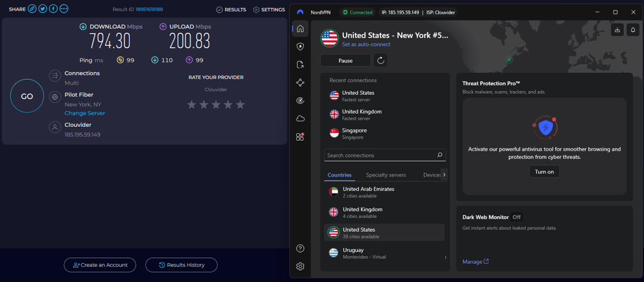Select Uruguay Montevideo - Virtual

[384, 253]
